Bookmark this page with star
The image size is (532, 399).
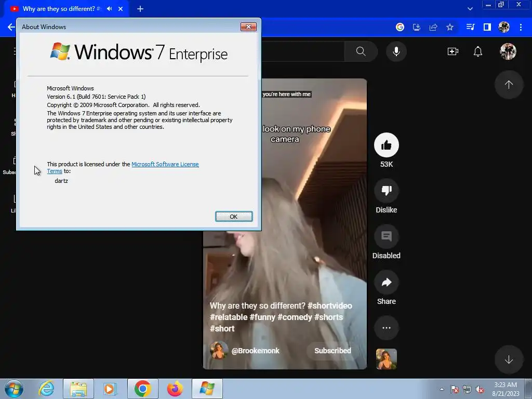tap(450, 27)
